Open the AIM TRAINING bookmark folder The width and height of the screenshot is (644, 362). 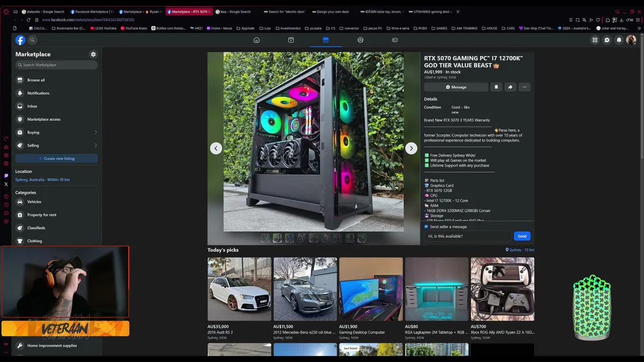coord(464,28)
